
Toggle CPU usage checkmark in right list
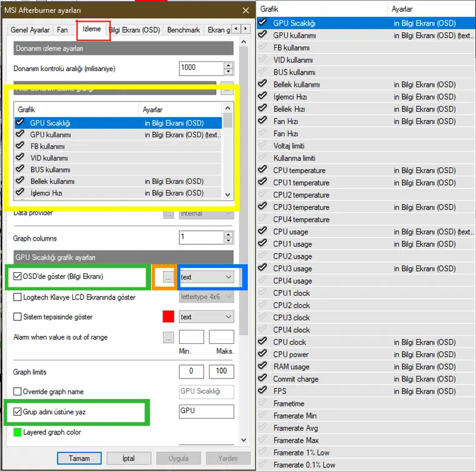(x=262, y=231)
